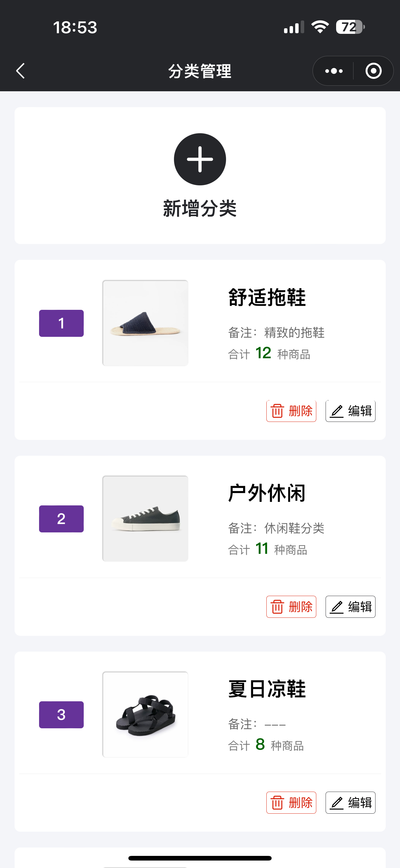Image resolution: width=400 pixels, height=868 pixels.
Task: Edit the 夏日凉鞋 category
Action: pos(350,802)
